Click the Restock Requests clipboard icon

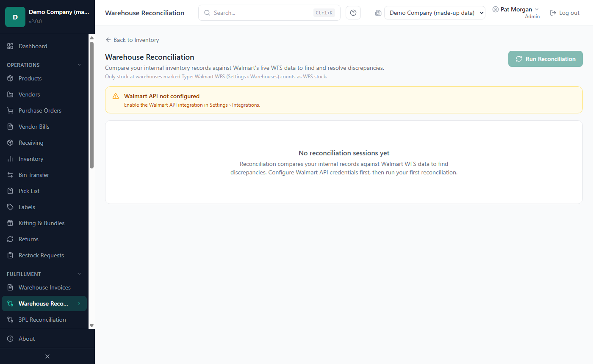click(x=10, y=255)
